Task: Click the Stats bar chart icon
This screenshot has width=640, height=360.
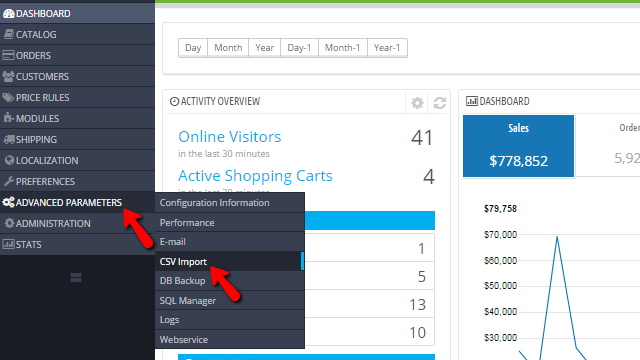Action: 8,244
